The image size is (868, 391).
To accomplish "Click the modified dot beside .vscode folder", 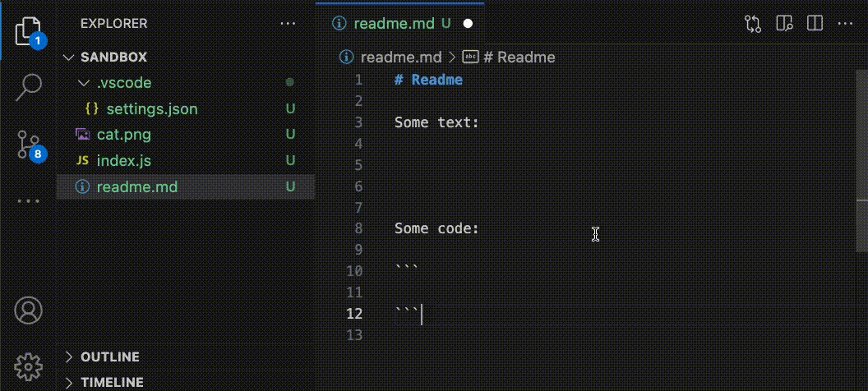I will pyautogui.click(x=289, y=82).
